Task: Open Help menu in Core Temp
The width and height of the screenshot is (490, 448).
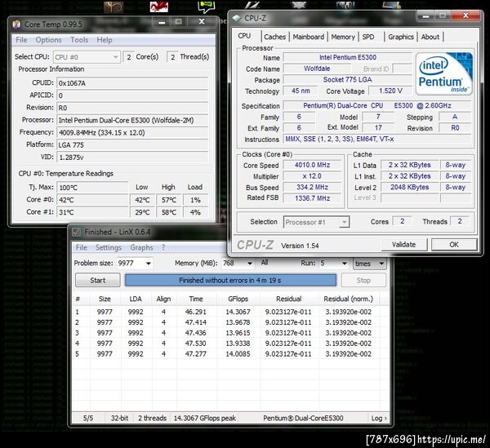Action: tap(105, 40)
